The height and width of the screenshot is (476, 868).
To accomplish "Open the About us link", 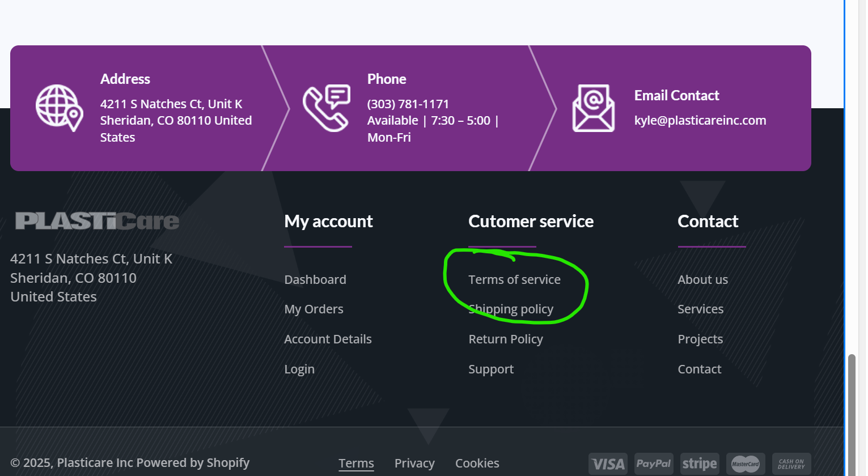I will point(702,280).
